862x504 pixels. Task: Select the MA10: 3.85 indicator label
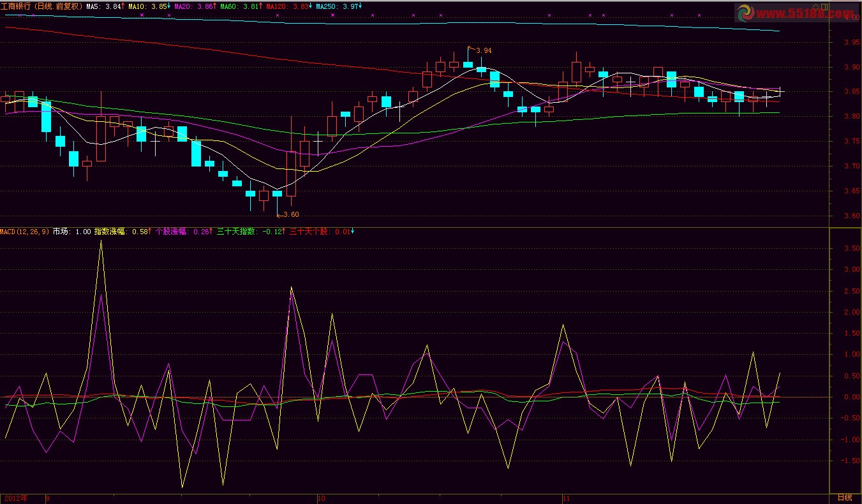point(149,6)
